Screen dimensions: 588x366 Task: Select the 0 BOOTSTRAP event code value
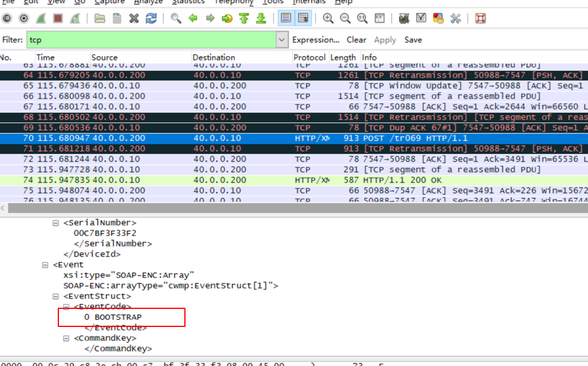[113, 317]
